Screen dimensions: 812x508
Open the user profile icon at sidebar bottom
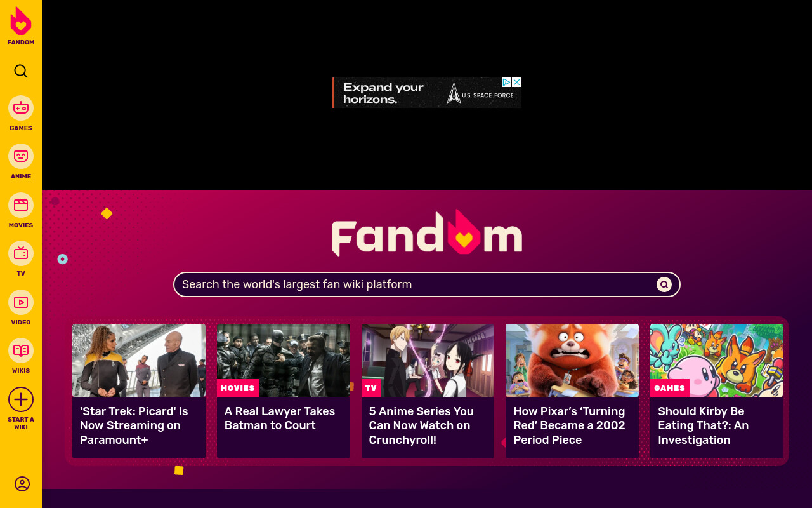tap(22, 484)
